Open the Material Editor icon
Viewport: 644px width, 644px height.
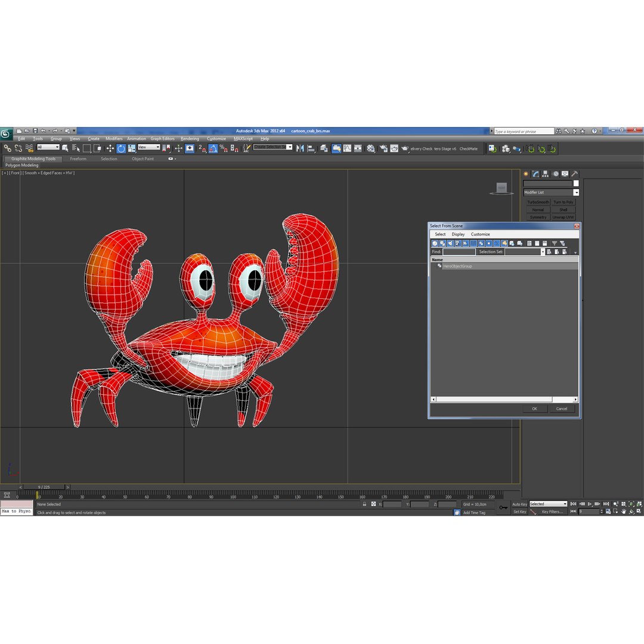coord(370,148)
